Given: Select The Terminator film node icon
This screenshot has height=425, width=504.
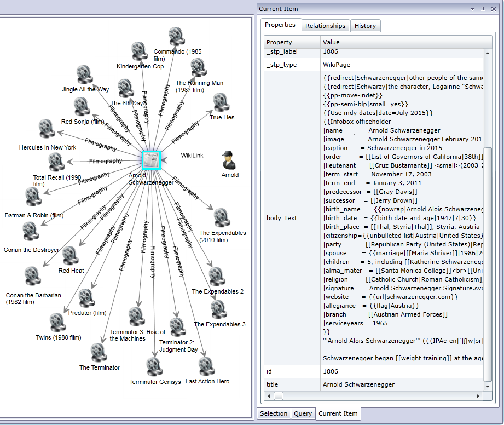Looking at the screenshot, I should point(99,353).
